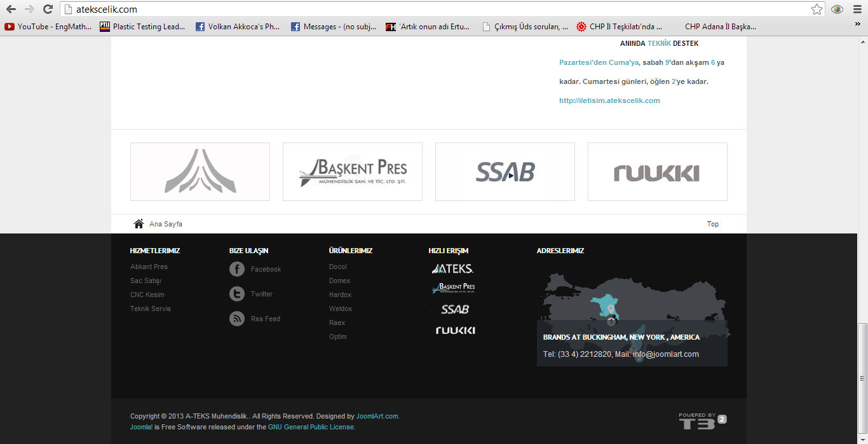868x444 pixels.
Task: Open the Plastic Testing Lead bookmark
Action: coord(143,27)
